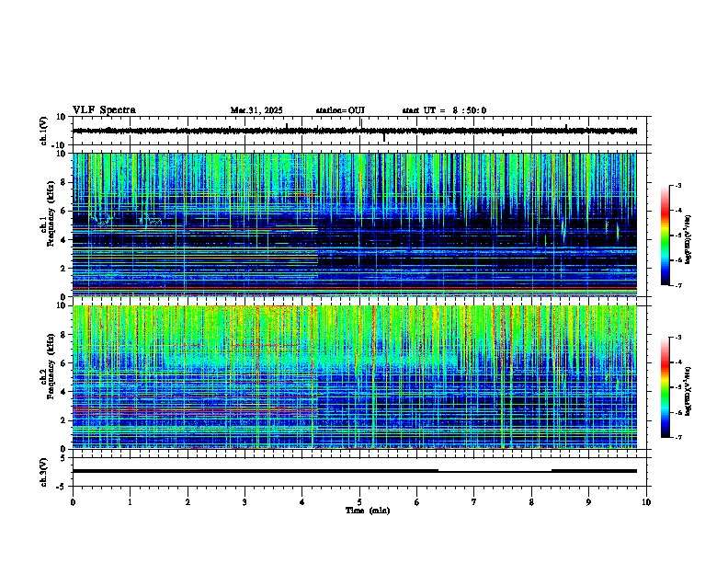Click the ch.2 spectrogram color scale bar
The width and height of the screenshot is (728, 563).
[665, 387]
